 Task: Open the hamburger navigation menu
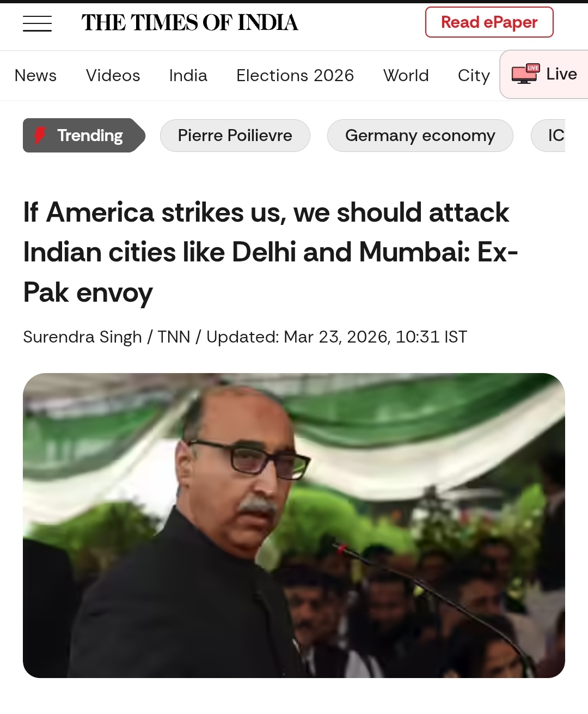pos(37,23)
